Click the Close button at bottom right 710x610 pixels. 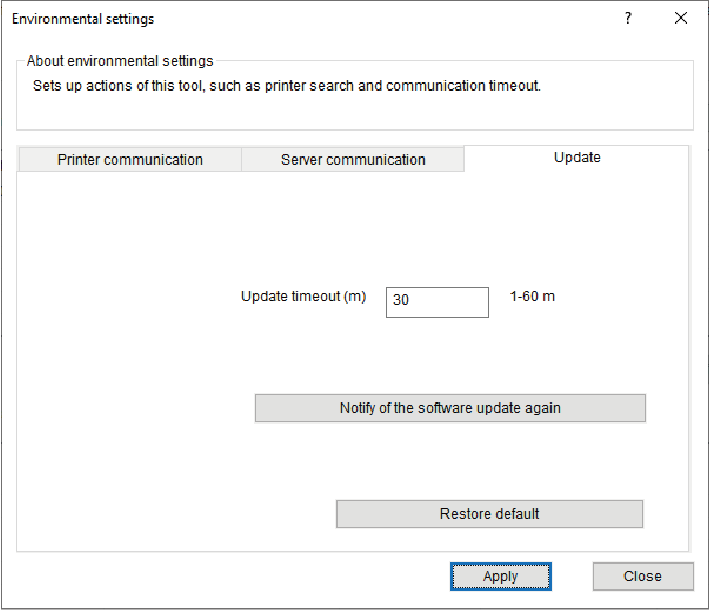(642, 576)
